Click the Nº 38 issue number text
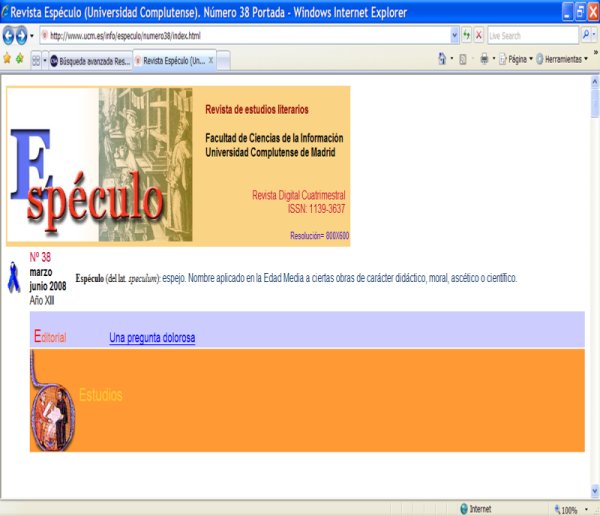Screen dimensions: 600x516 pyautogui.click(x=40, y=257)
